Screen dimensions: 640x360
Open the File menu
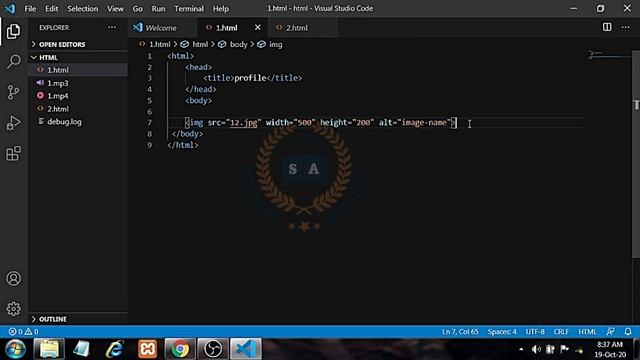pyautogui.click(x=30, y=9)
